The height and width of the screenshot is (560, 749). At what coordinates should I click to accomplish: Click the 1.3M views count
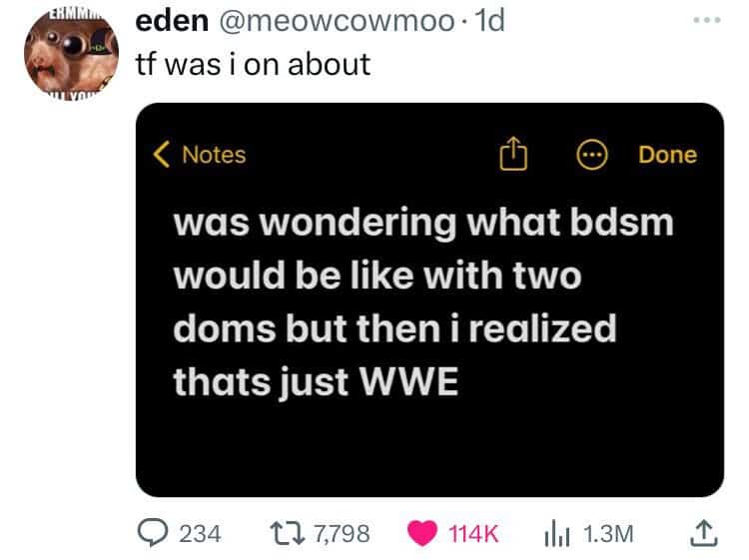[x=608, y=533]
